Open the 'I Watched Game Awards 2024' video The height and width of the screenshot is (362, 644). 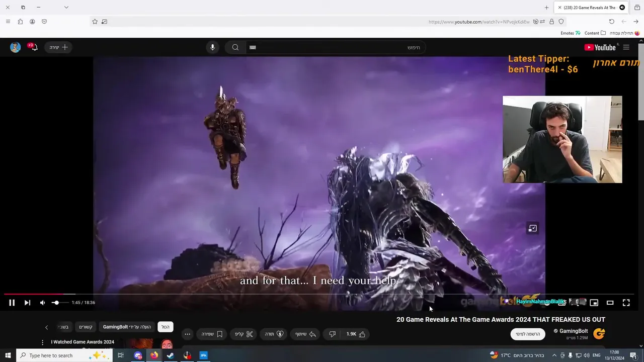coord(83,342)
